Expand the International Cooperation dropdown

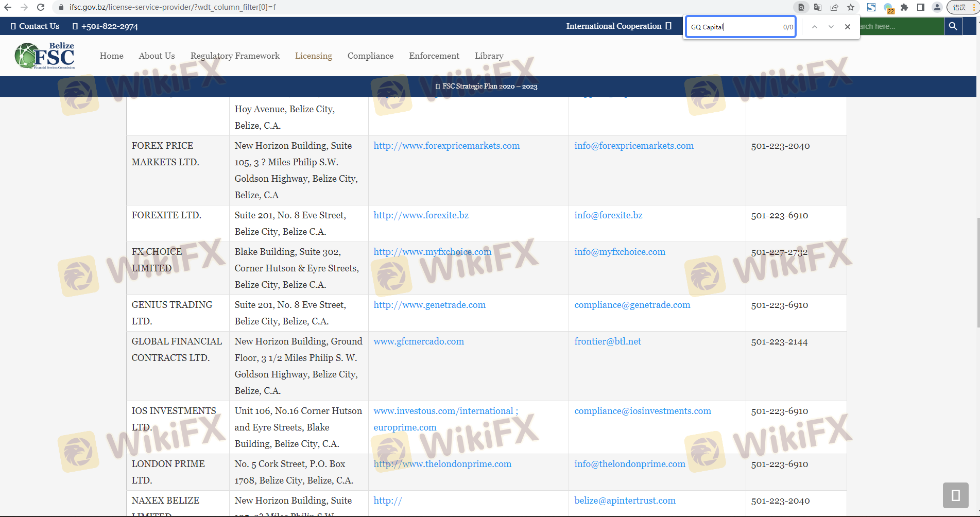(x=618, y=26)
